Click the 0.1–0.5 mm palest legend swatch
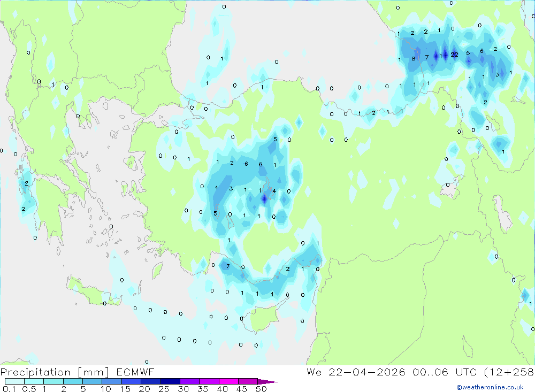 point(14,381)
